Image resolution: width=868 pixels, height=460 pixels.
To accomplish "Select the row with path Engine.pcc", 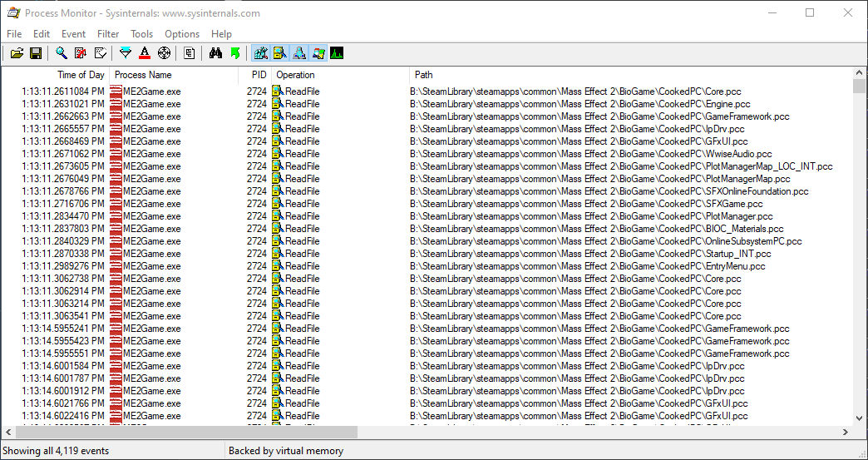I will click(x=427, y=103).
